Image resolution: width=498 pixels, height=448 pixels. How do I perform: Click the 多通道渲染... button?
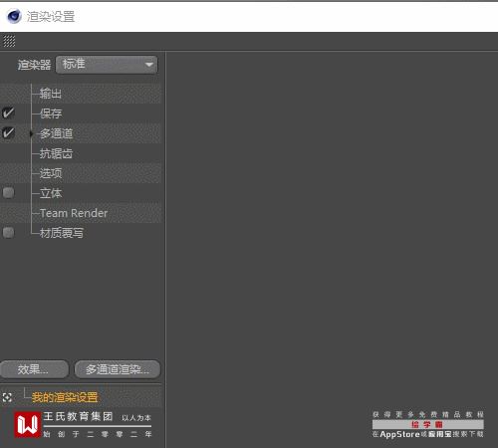(x=118, y=369)
